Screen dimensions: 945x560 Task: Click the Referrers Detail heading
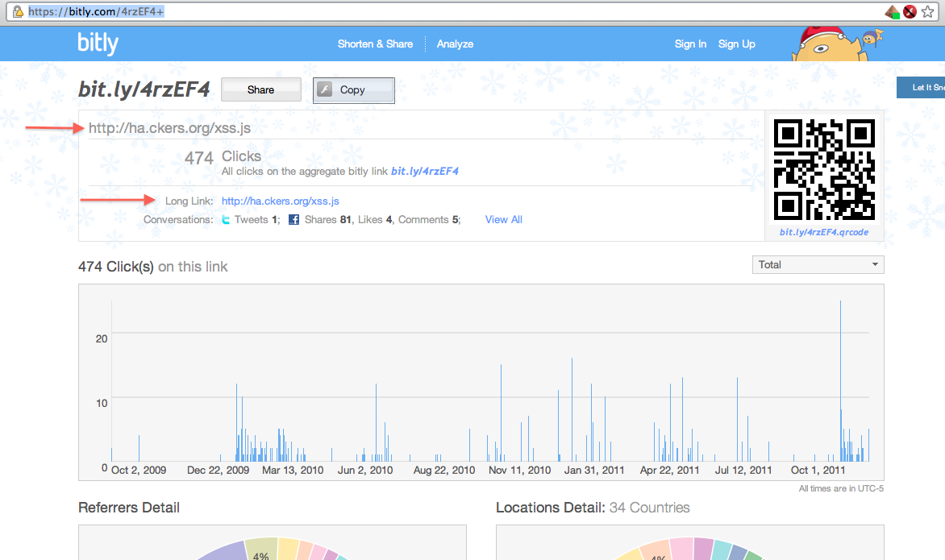(x=129, y=508)
